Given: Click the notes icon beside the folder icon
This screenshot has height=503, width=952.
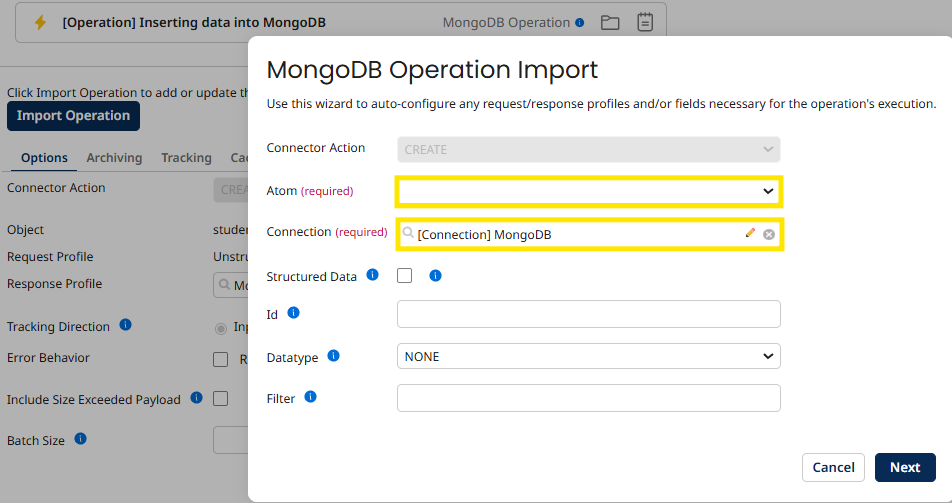Looking at the screenshot, I should [645, 22].
